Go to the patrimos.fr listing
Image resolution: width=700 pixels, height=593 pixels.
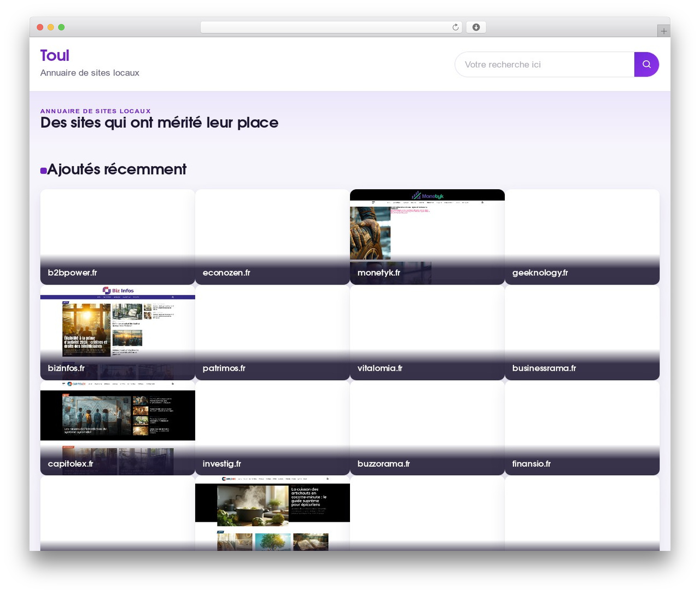(272, 333)
